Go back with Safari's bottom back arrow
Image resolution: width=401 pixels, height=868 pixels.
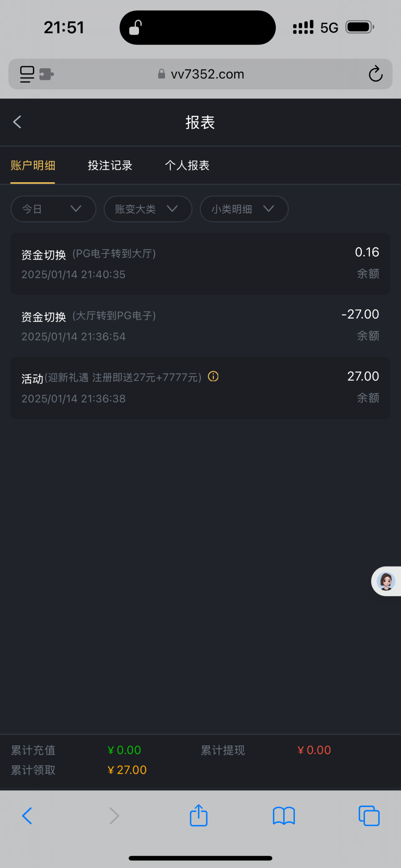pyautogui.click(x=27, y=816)
